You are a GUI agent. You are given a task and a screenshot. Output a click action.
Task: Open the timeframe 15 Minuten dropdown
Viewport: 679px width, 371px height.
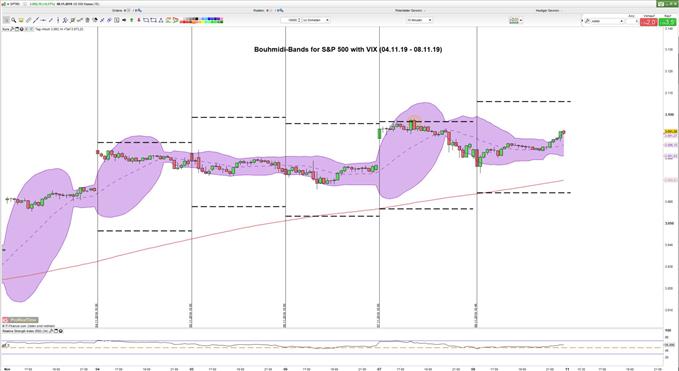(x=419, y=20)
